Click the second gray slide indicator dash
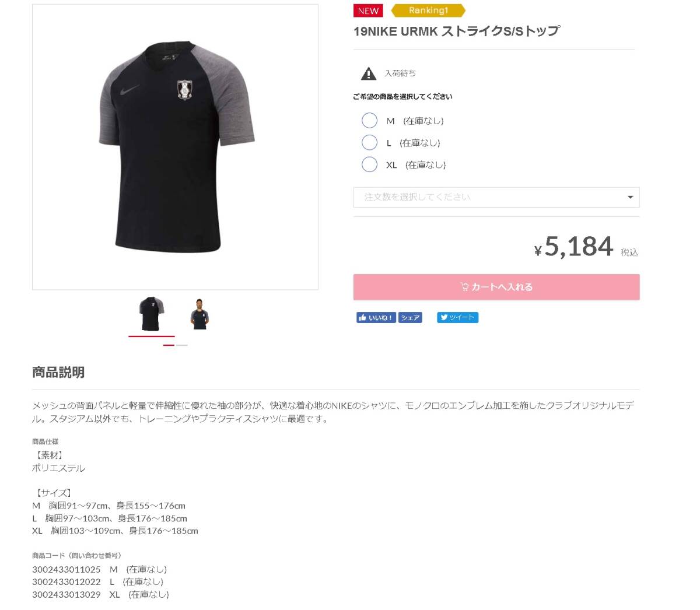The image size is (700, 610). [x=182, y=345]
